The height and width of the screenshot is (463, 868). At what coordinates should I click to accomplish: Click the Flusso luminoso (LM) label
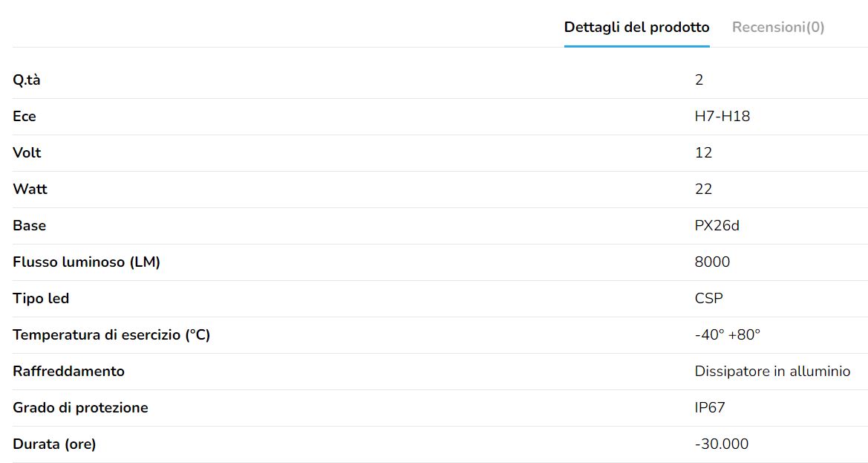pos(86,262)
